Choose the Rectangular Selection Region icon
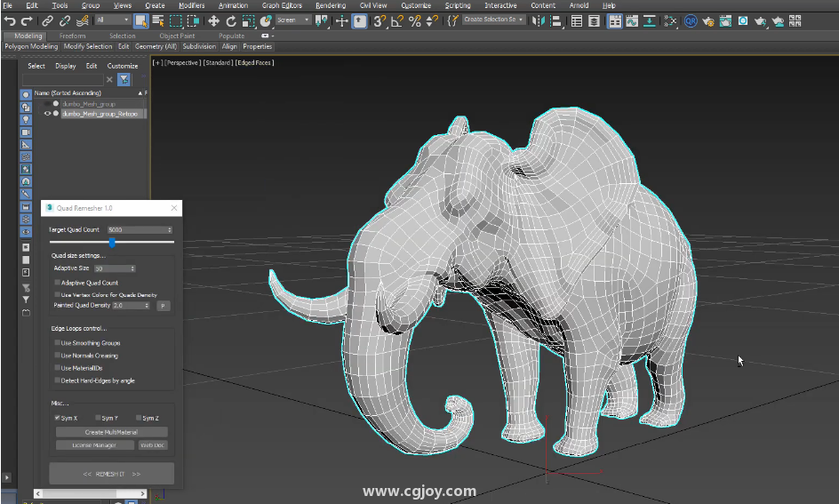Screen dimensions: 839x504 click(175, 20)
